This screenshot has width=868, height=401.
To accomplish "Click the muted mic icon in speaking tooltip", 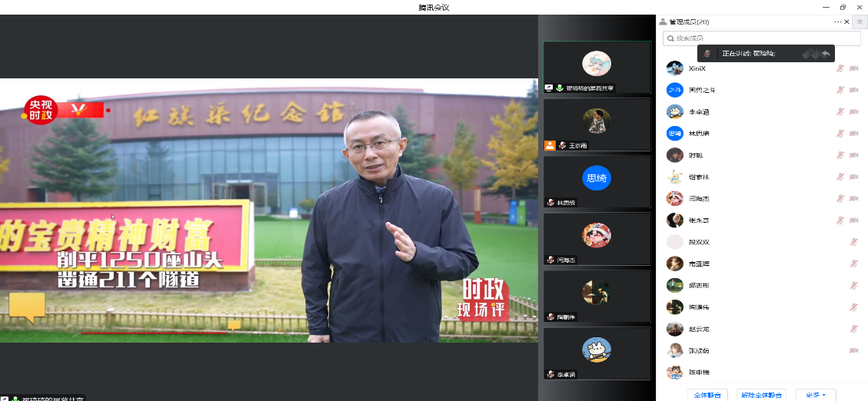I will [x=707, y=54].
